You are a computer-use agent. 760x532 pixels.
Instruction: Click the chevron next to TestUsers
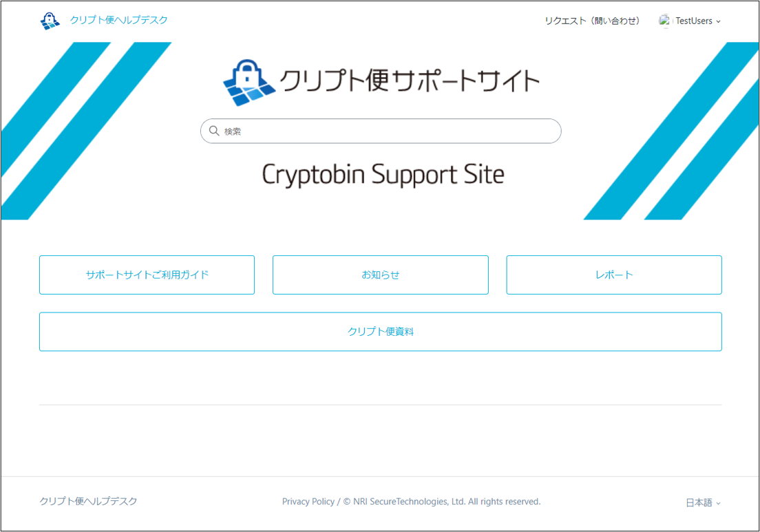[x=718, y=21]
